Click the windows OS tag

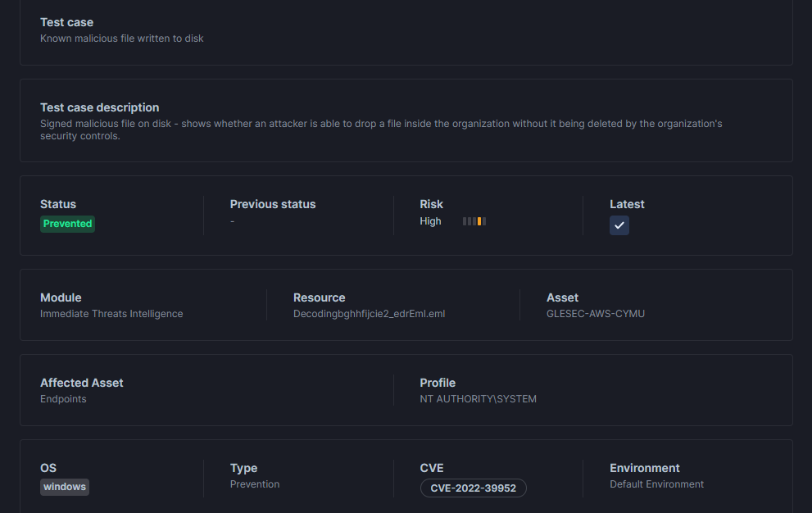65,487
